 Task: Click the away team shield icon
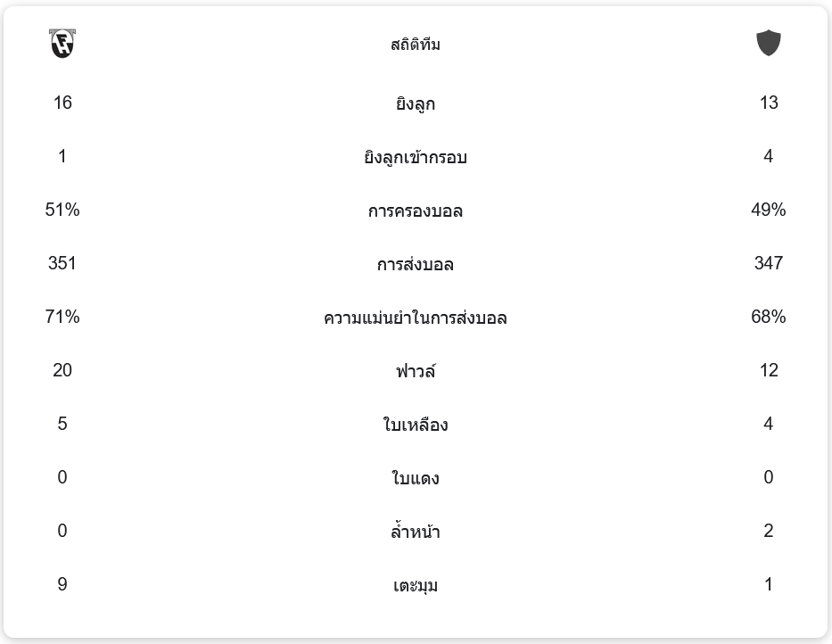coord(768,43)
